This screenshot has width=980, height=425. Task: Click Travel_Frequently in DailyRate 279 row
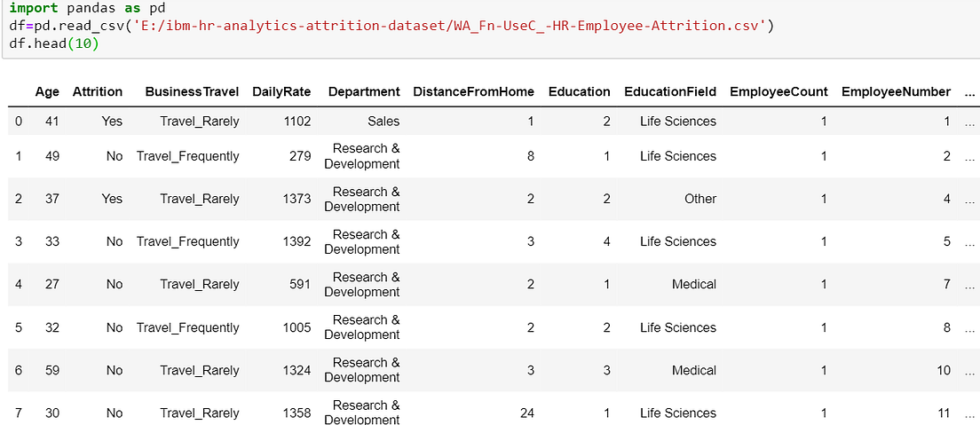[x=188, y=156]
